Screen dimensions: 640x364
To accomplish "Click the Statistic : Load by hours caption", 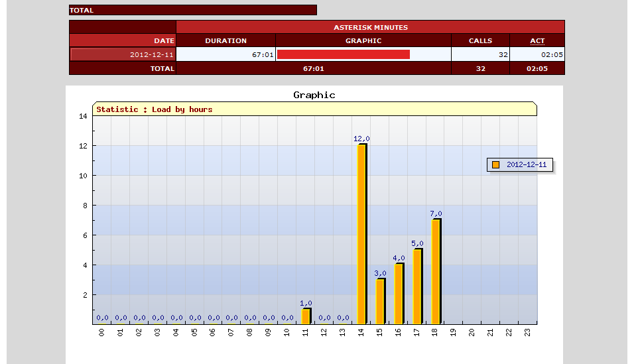I will click(155, 109).
